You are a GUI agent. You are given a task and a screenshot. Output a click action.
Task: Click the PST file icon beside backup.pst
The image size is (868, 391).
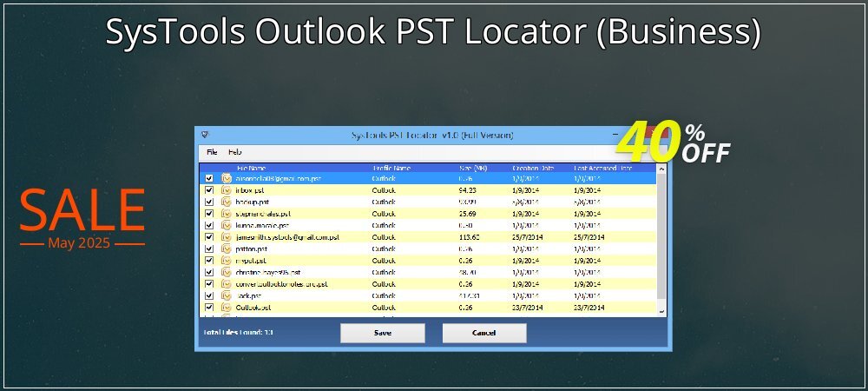226,202
